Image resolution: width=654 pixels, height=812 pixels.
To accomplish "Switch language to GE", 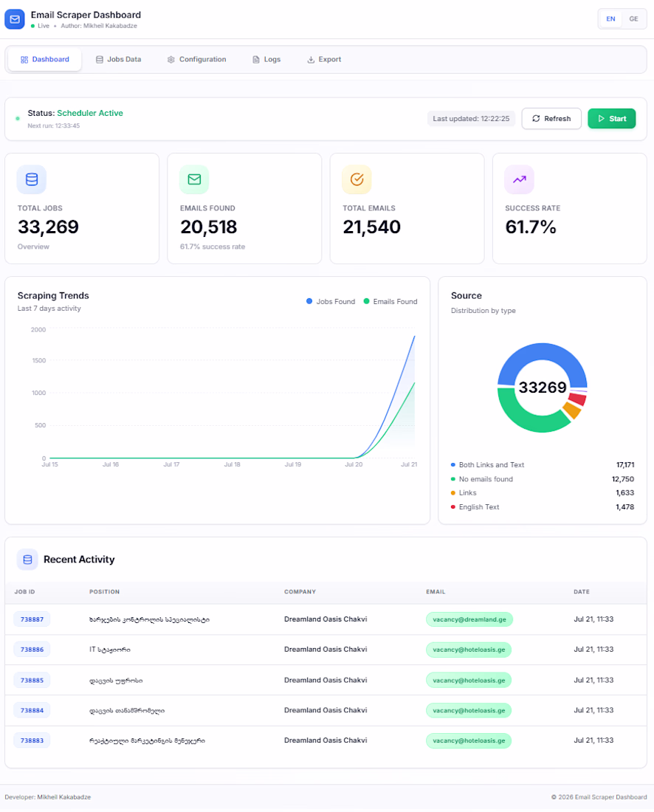I will pos(633,18).
